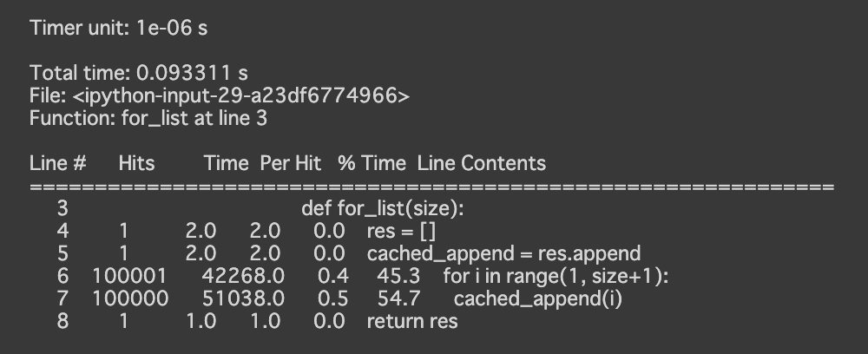868x354 pixels.
Task: Click the 'cached_append(i)' code line
Action: (x=538, y=299)
